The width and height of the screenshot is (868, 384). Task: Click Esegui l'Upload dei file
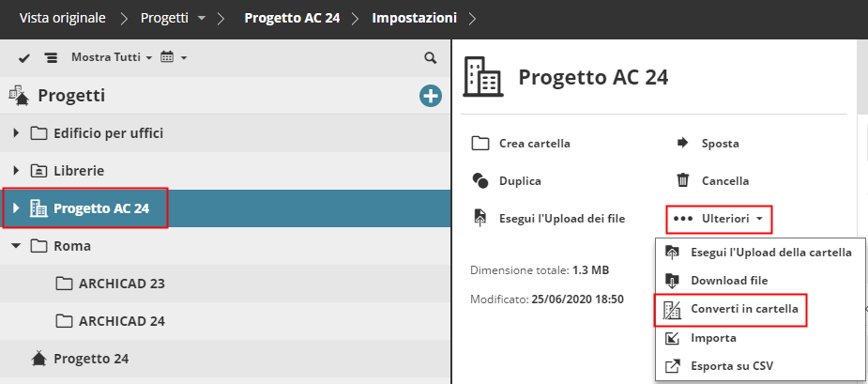(x=561, y=219)
